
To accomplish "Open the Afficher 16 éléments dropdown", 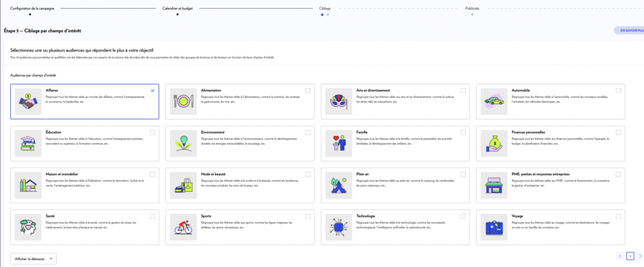I will pos(33,258).
